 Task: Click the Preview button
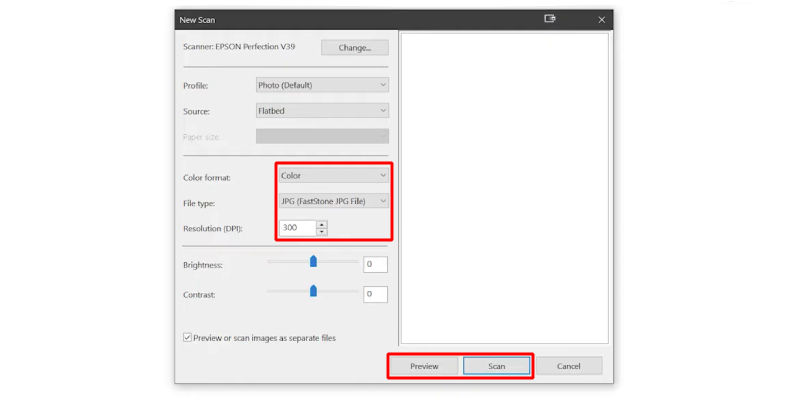pyautogui.click(x=424, y=366)
